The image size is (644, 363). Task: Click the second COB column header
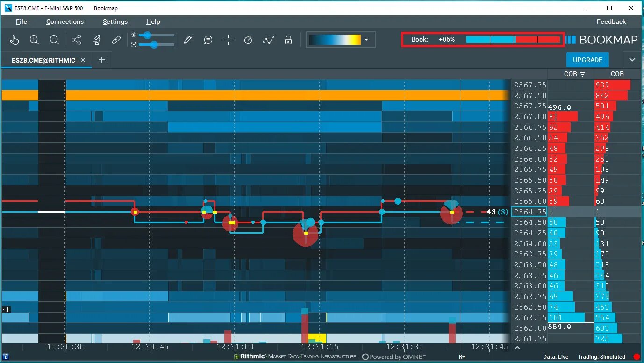617,74
